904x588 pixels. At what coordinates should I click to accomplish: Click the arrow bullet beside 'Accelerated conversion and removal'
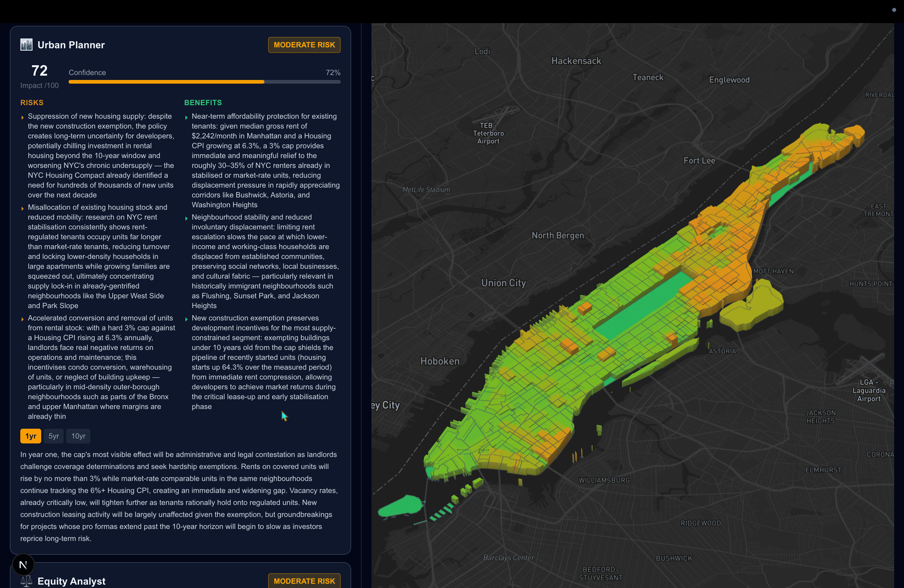23,319
